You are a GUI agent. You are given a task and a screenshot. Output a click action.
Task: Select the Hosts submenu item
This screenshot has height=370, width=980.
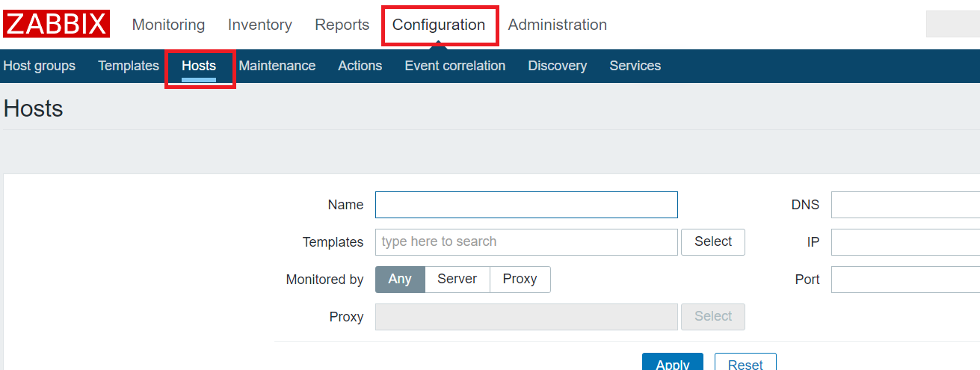coord(199,66)
